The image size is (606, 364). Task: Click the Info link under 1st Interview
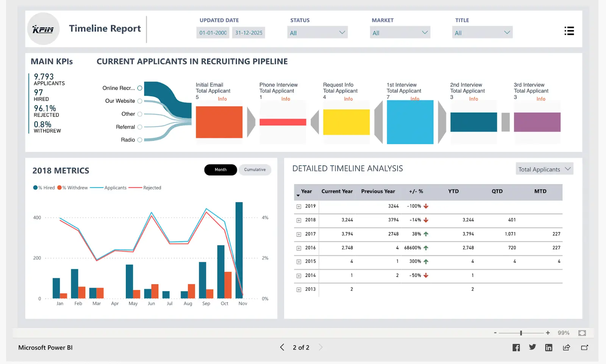[x=415, y=99]
